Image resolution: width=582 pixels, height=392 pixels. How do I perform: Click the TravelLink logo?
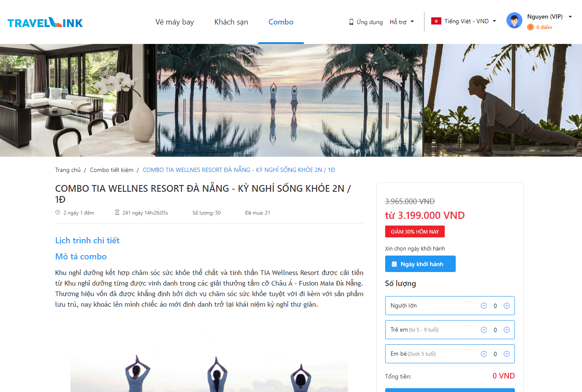pyautogui.click(x=45, y=22)
